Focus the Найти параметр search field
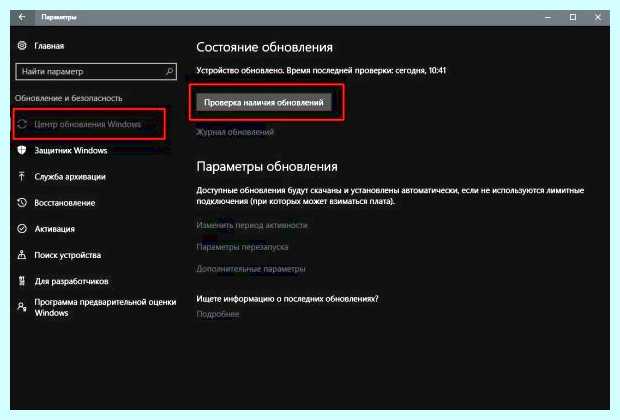 96,72
